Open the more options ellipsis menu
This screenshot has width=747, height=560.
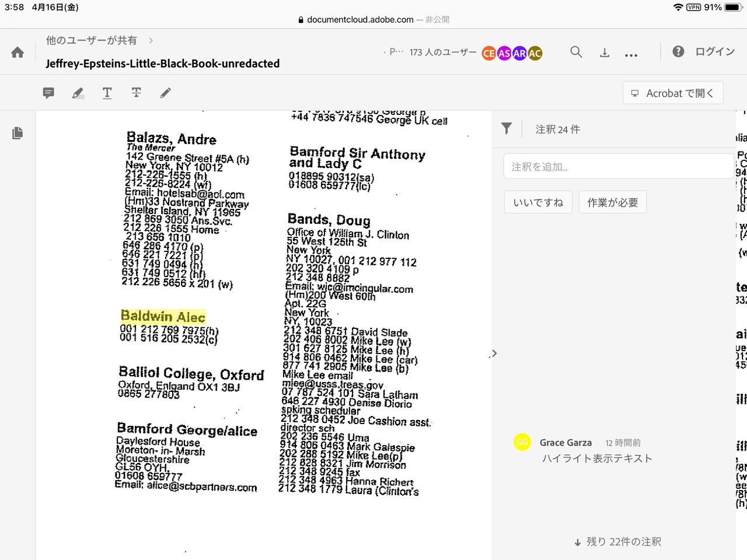coord(631,55)
